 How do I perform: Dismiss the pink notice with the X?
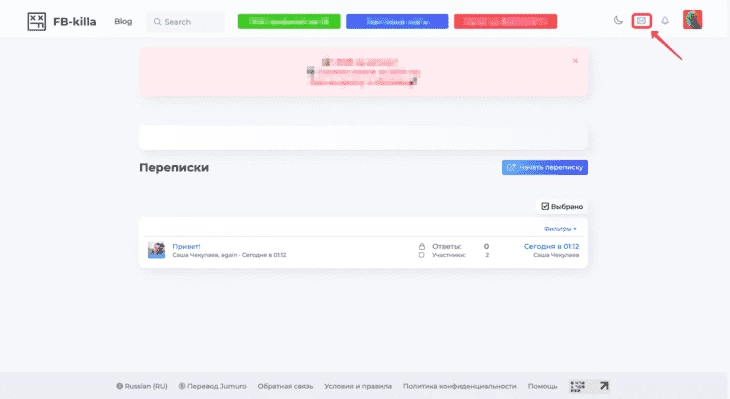coord(575,61)
